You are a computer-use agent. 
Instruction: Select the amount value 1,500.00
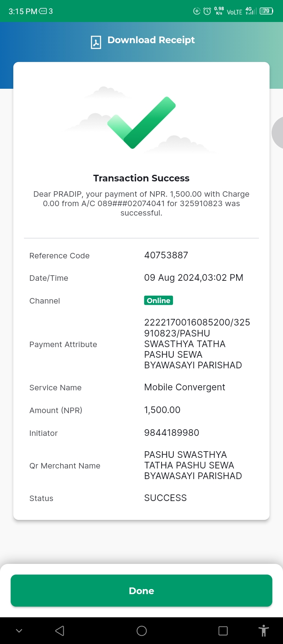[x=162, y=410]
